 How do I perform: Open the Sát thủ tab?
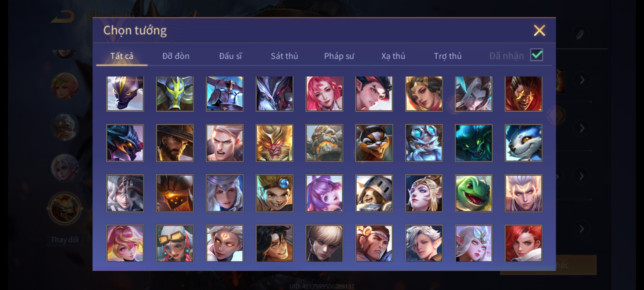pos(284,56)
